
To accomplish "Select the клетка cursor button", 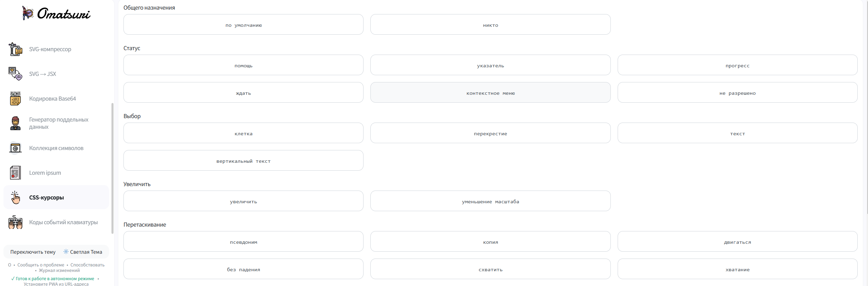I will pos(243,133).
